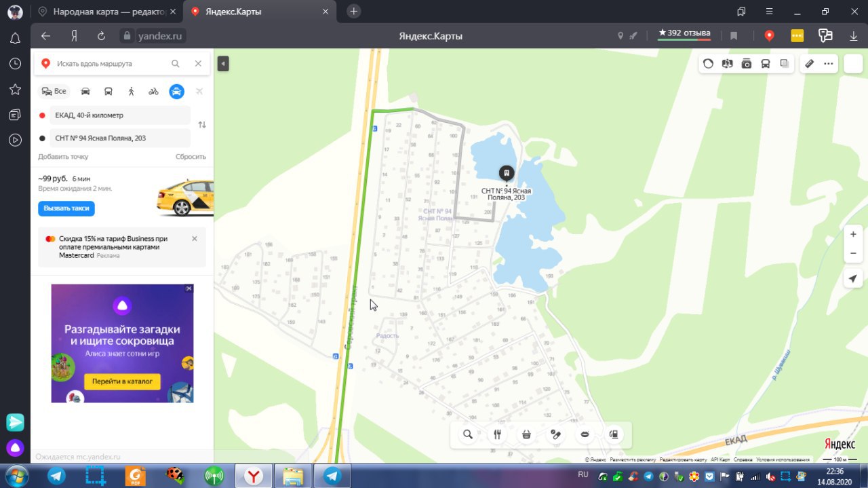Reload the page
The image size is (868, 488).
102,36
